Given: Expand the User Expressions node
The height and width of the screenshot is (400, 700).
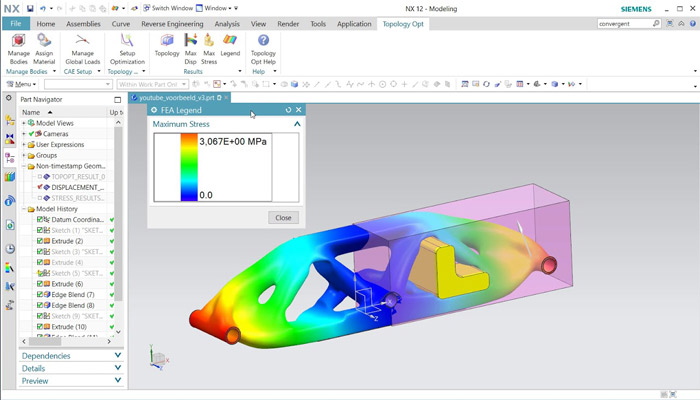Looking at the screenshot, I should point(24,144).
